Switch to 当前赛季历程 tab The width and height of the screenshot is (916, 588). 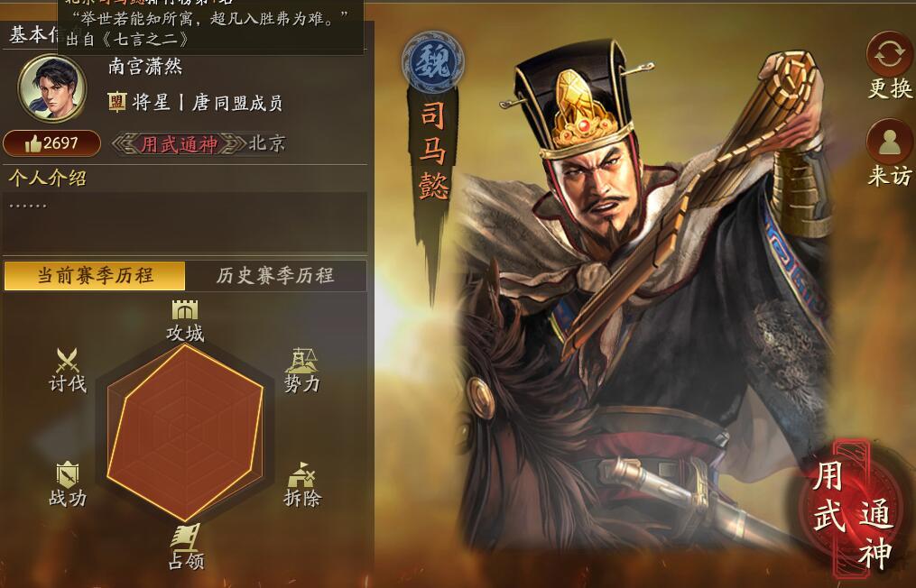tap(95, 276)
